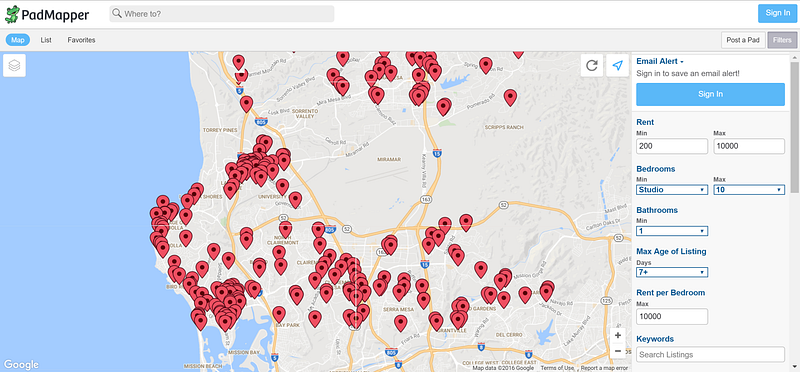The height and width of the screenshot is (372, 800).
Task: Center map using the location arrow icon
Action: [617, 65]
